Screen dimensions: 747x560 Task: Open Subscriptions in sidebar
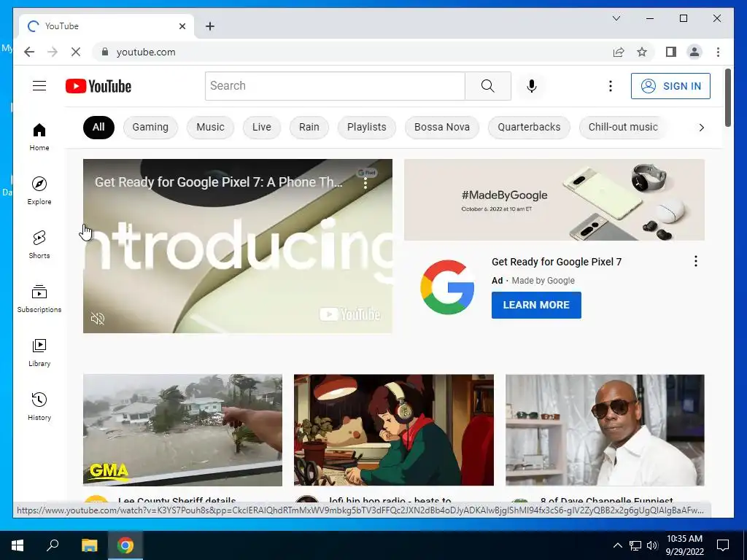coord(39,298)
